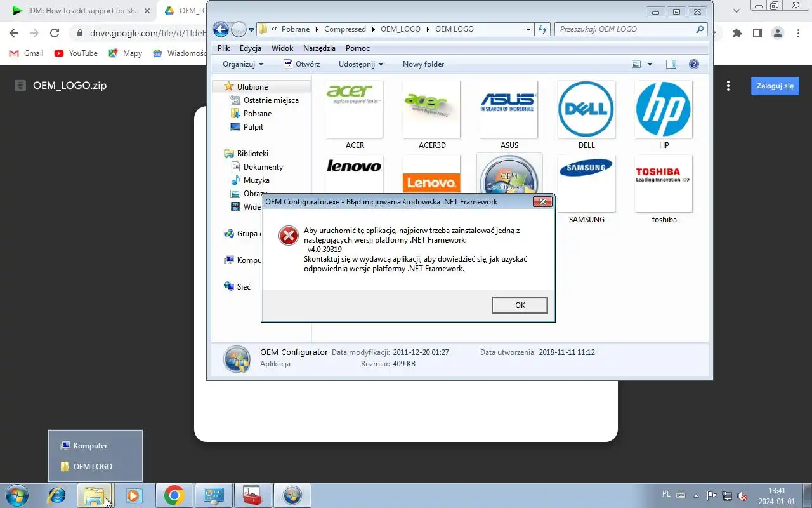Open Pulpit in the navigation pane
Image resolution: width=812 pixels, height=508 pixels.
click(253, 127)
